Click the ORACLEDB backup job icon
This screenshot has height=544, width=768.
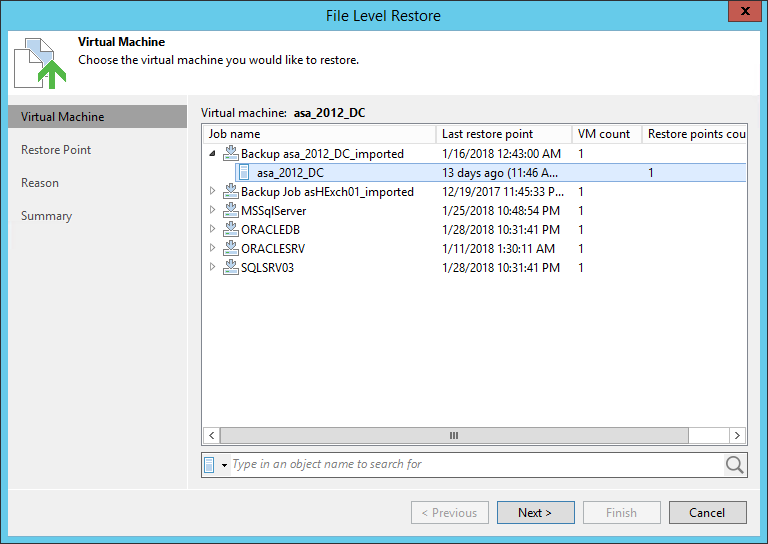click(231, 230)
